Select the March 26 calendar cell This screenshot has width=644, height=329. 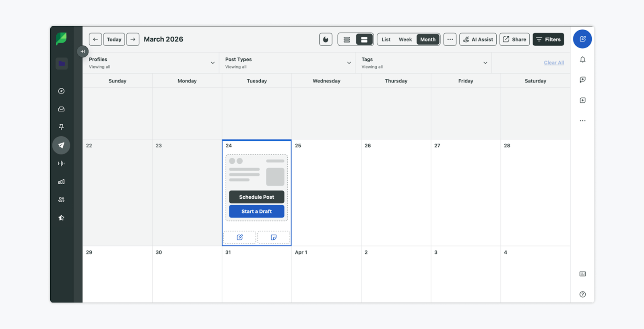point(396,193)
